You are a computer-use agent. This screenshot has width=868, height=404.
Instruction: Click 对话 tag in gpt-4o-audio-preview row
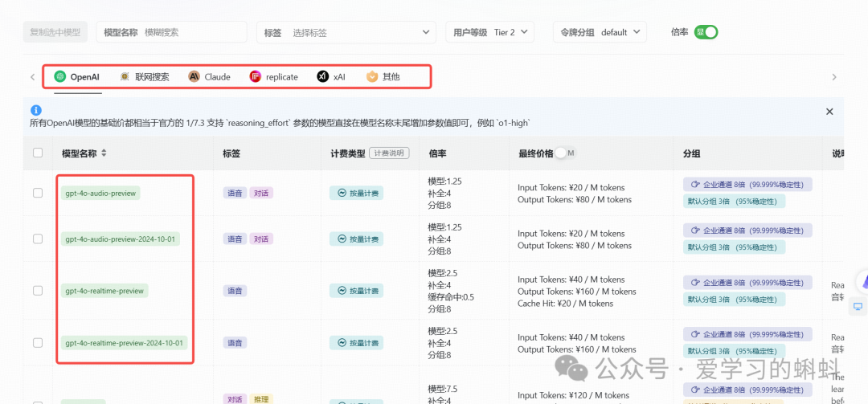click(x=261, y=193)
